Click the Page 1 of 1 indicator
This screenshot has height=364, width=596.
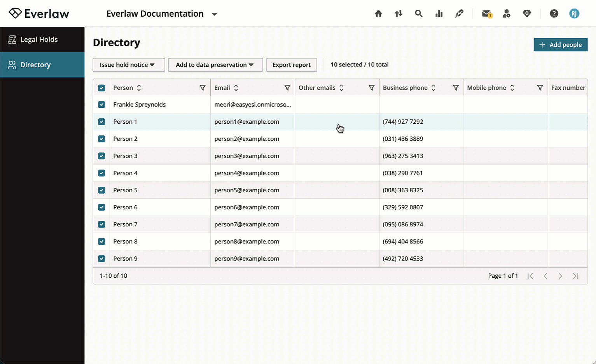click(x=503, y=276)
